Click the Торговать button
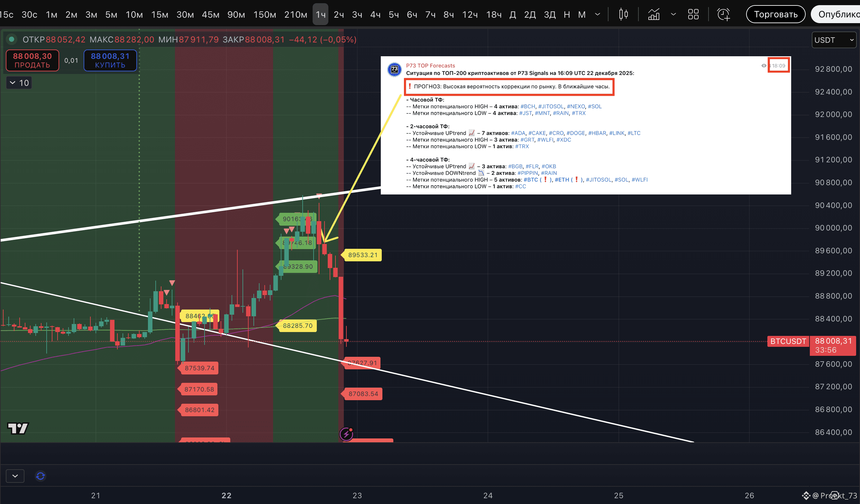The width and height of the screenshot is (860, 504). coord(775,14)
